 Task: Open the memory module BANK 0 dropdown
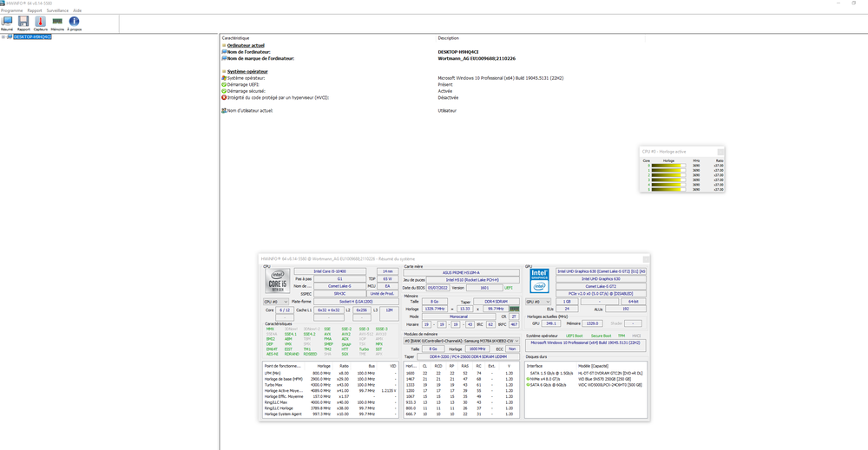coord(461,341)
